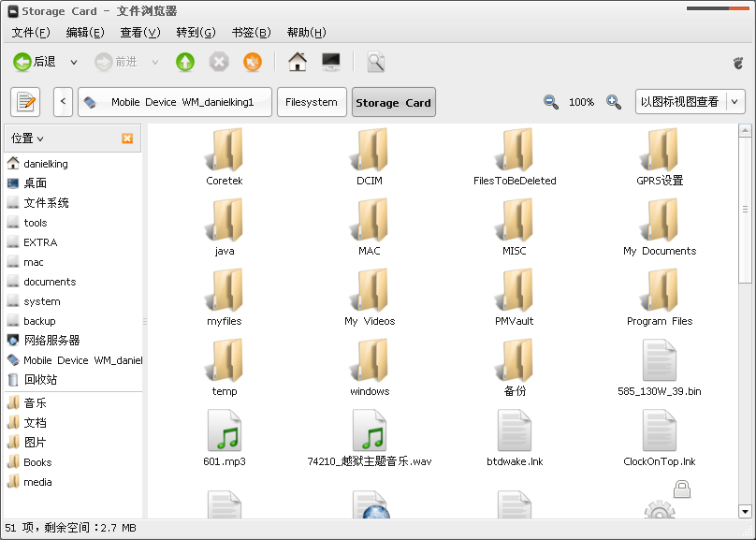Select the ClockOnTop.lnk file icon
Screen dimensions: 756x540
point(660,431)
